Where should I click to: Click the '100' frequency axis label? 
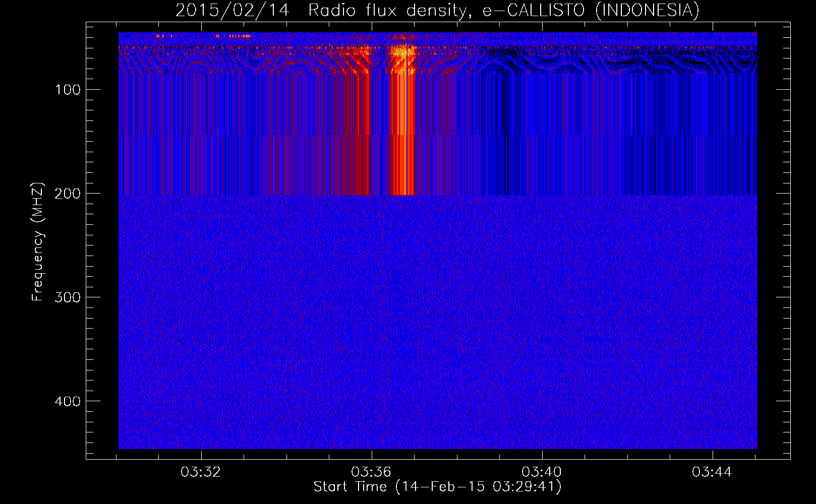[x=68, y=90]
